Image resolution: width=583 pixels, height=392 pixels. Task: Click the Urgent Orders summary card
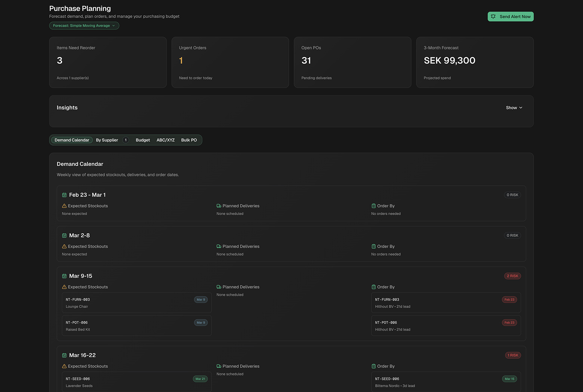(230, 62)
